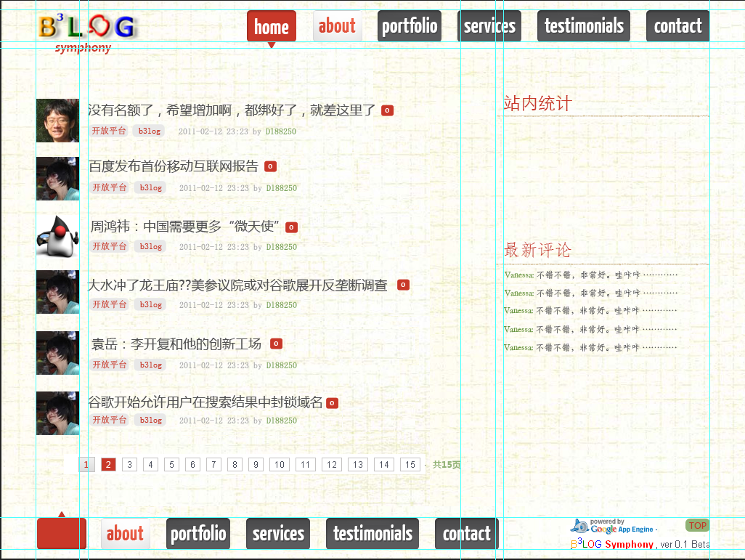Click the 站内统计 sidebar heading
Image resolution: width=745 pixels, height=560 pixels.
(537, 103)
